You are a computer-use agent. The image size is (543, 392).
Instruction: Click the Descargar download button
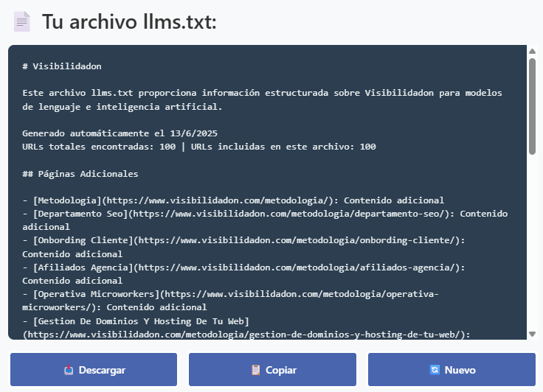[94, 369]
